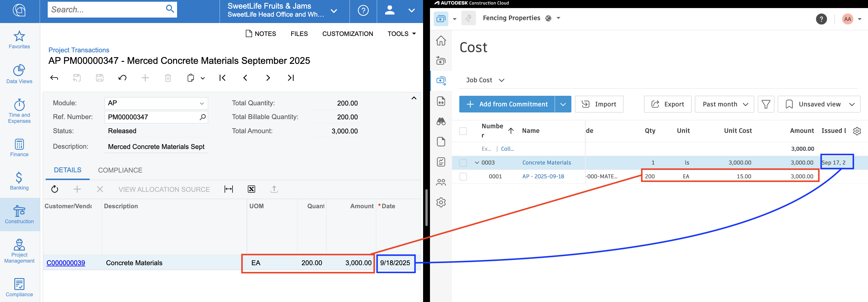This screenshot has width=868, height=302.
Task: Open Autodesk home icon in left rail
Action: [441, 41]
